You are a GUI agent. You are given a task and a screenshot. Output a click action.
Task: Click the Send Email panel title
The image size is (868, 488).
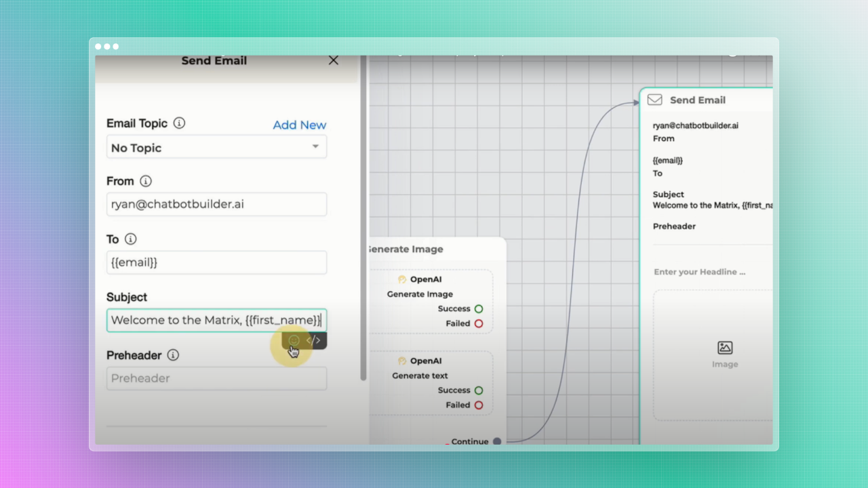(214, 61)
